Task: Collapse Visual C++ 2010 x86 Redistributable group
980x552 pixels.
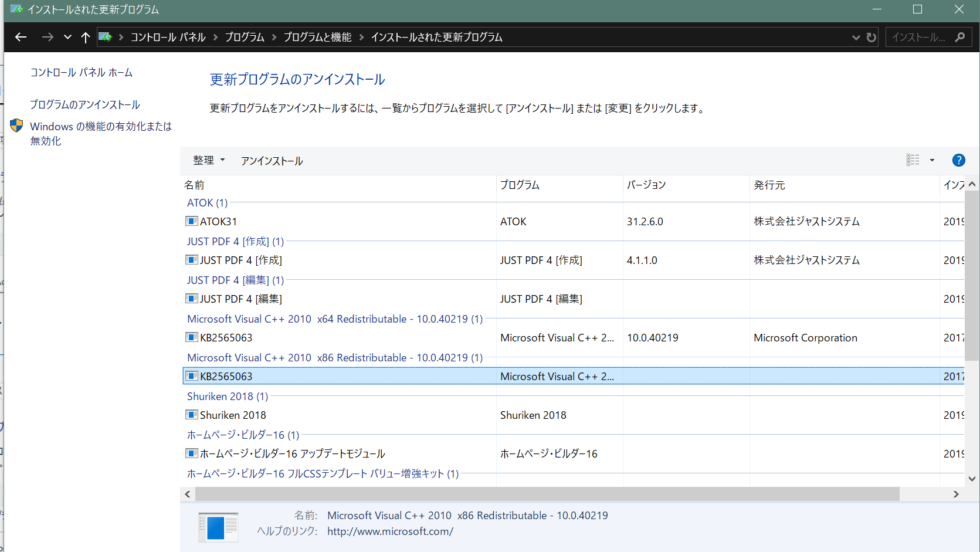Action: [335, 357]
